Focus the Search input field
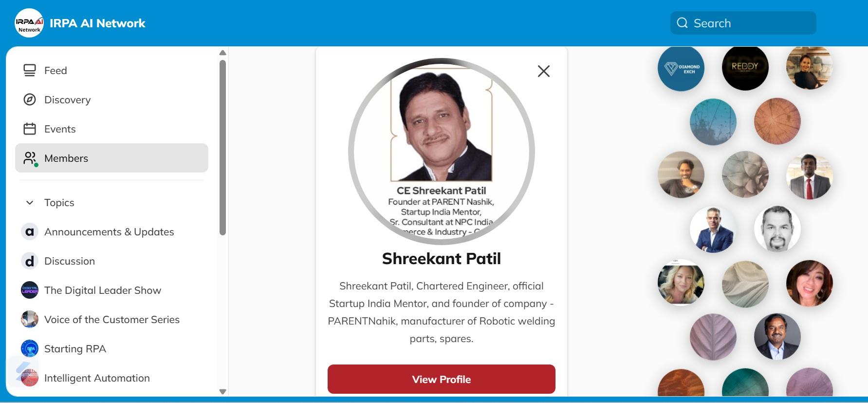 click(x=743, y=23)
